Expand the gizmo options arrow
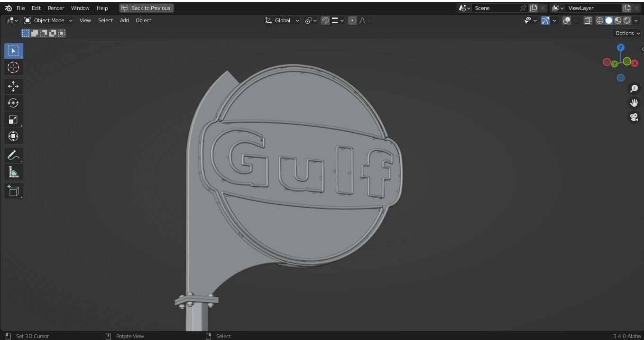 tap(554, 20)
